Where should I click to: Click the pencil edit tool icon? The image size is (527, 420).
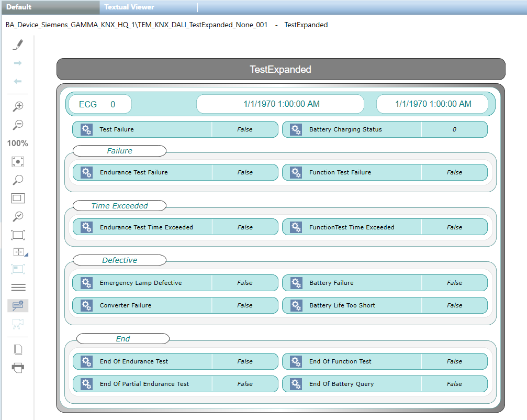(18, 45)
